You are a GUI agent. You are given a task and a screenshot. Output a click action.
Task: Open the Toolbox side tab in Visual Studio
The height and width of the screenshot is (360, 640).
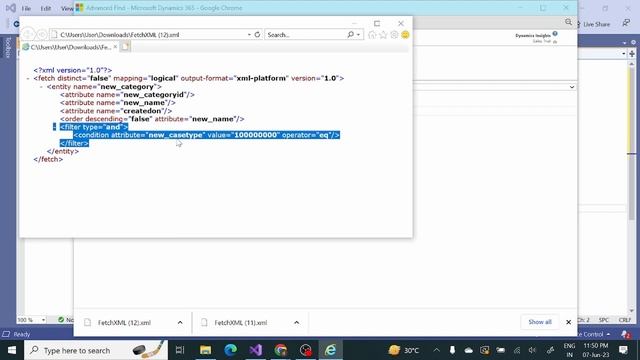tap(8, 47)
